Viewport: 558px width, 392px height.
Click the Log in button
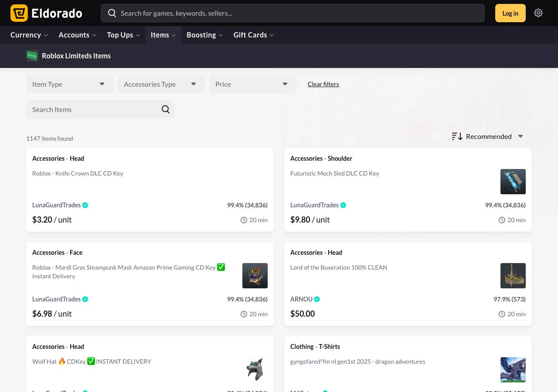(x=510, y=13)
